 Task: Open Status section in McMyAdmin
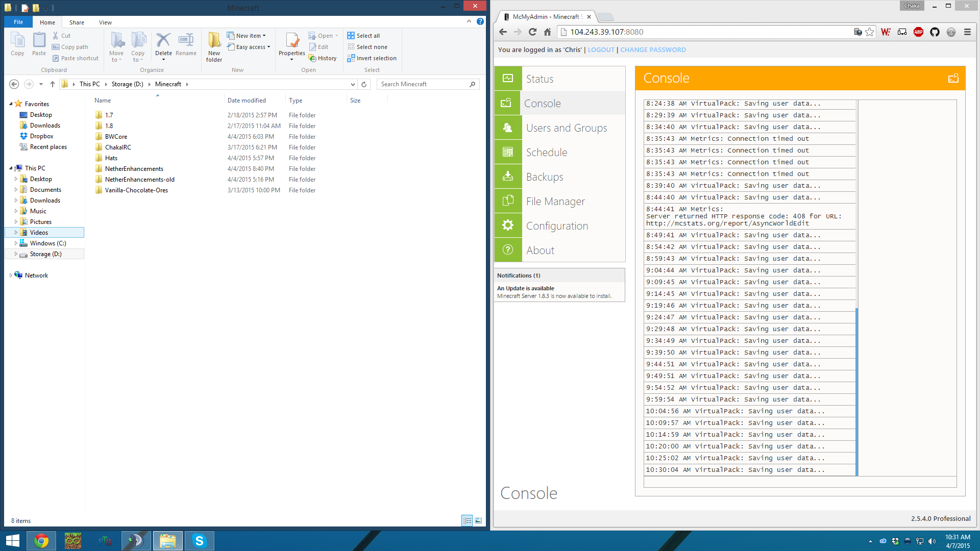tap(559, 79)
